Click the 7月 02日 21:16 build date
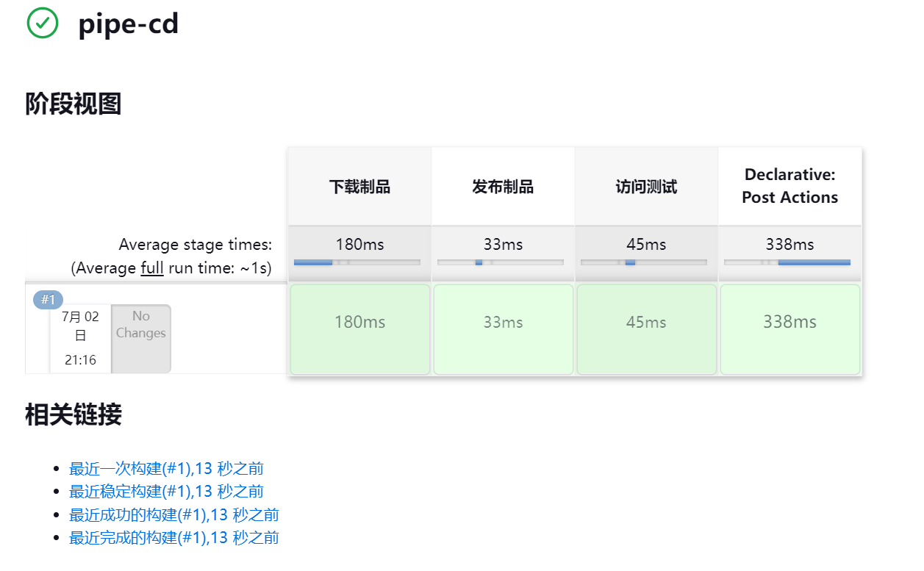Screen dimensions: 924x571 (x=80, y=338)
